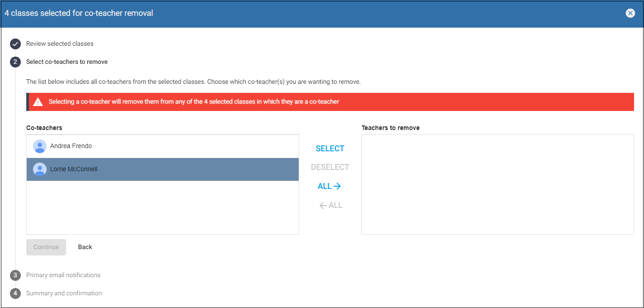Click the Teachers to remove heading

[391, 128]
